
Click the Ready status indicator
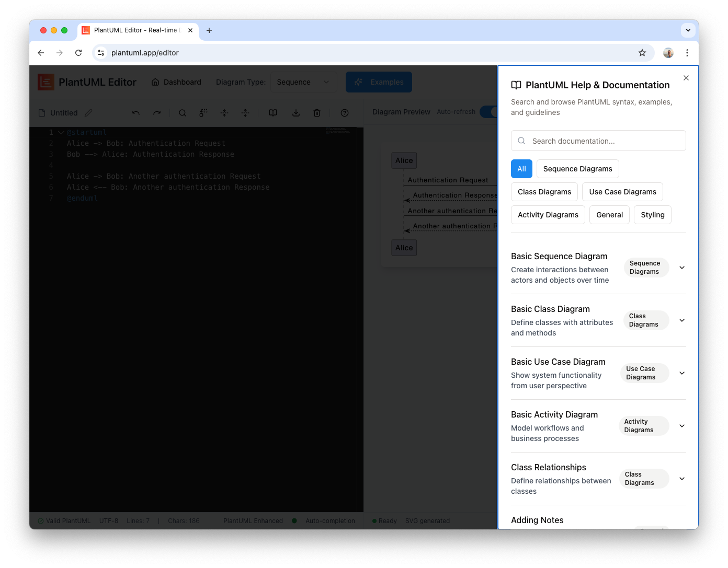coord(384,521)
